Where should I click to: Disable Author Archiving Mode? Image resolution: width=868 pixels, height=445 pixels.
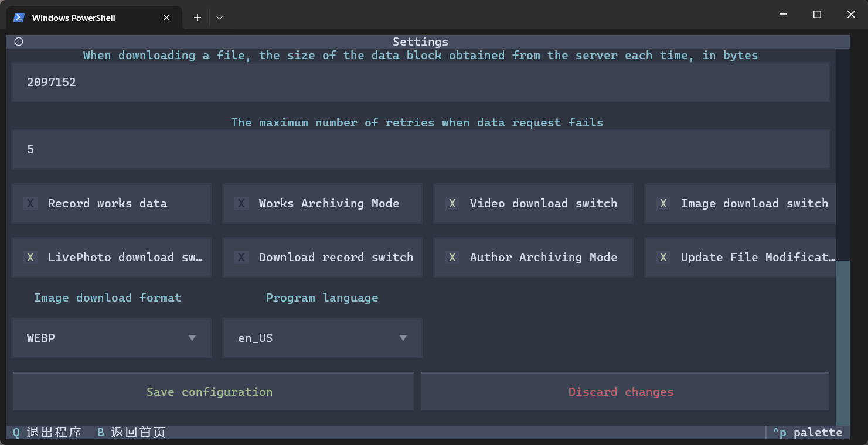[x=452, y=257]
